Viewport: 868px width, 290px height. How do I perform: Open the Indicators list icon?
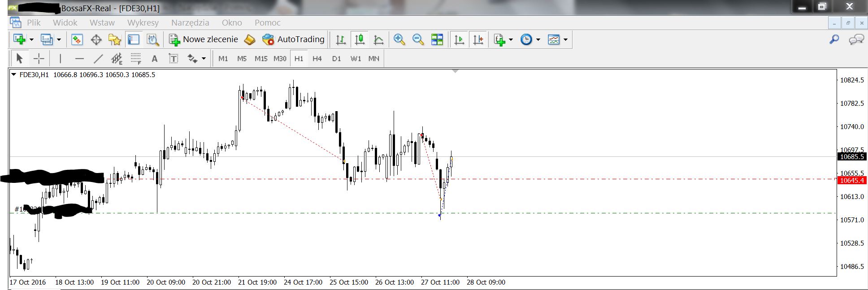(499, 39)
